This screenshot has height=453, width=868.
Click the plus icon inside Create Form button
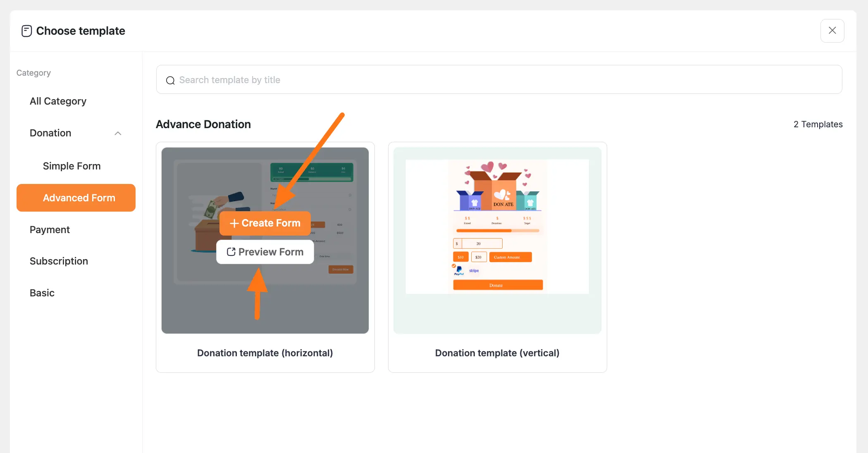point(234,223)
